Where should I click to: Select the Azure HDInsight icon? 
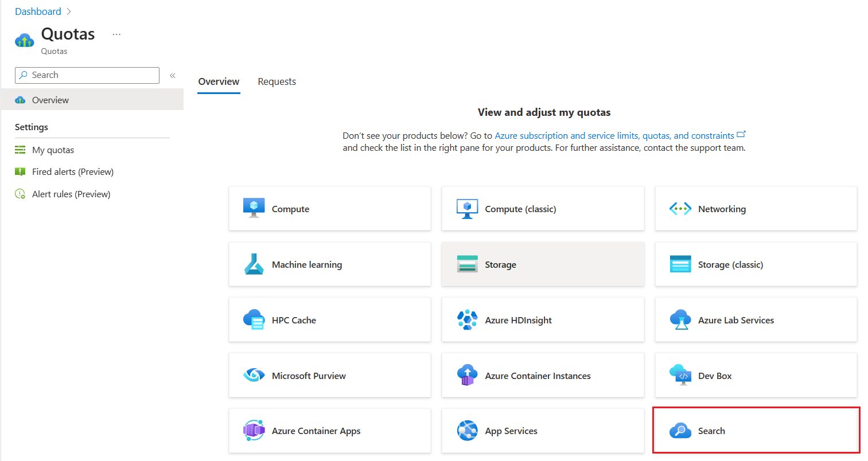coord(467,320)
